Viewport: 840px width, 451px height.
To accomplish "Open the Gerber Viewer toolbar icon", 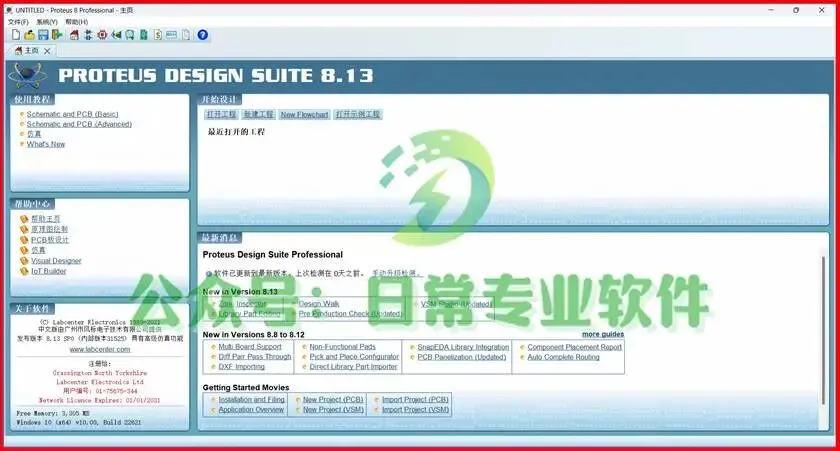I will [130, 35].
